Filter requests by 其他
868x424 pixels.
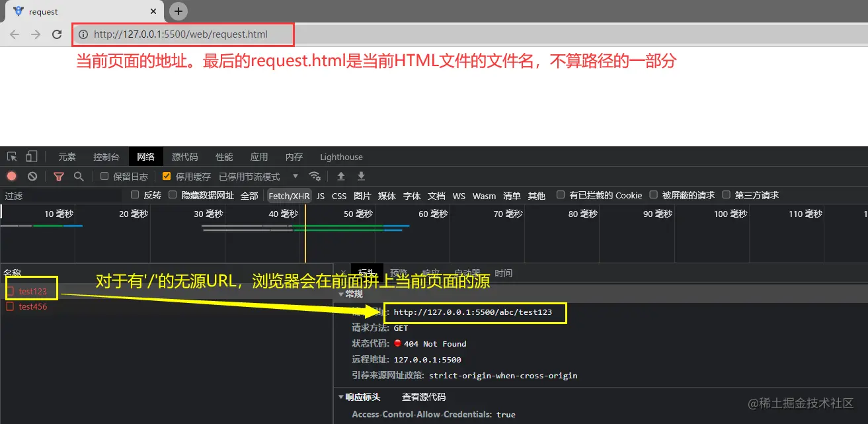(537, 196)
